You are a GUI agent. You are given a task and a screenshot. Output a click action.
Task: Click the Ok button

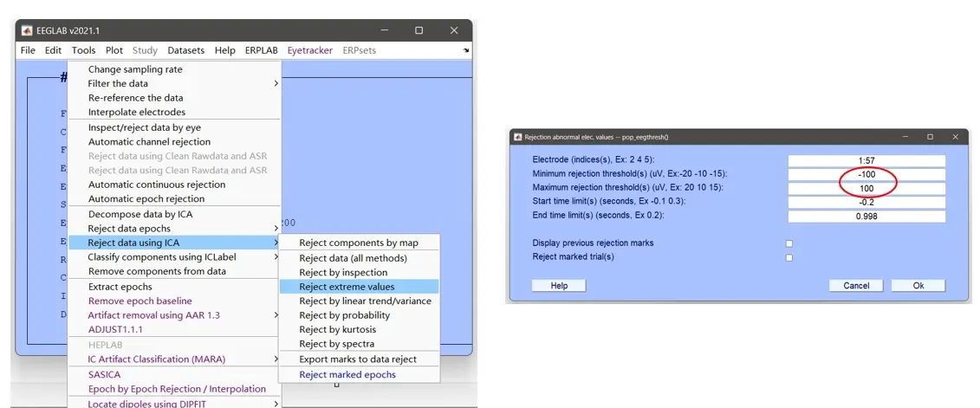(918, 286)
